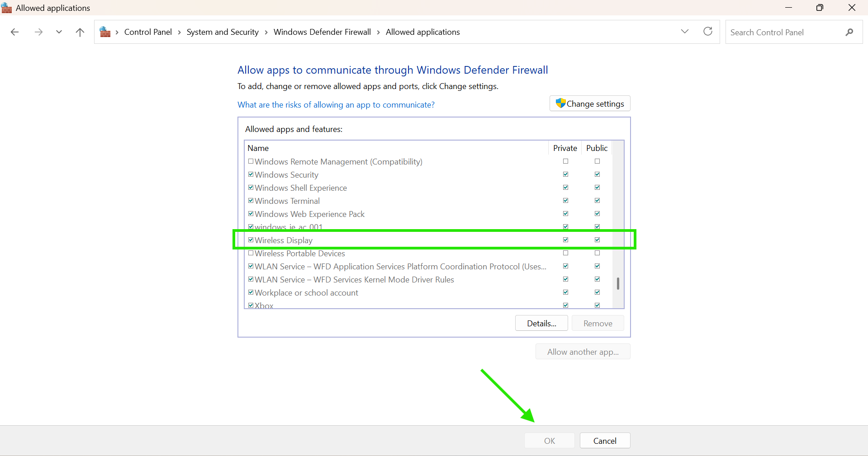Click the OK button

(x=549, y=441)
